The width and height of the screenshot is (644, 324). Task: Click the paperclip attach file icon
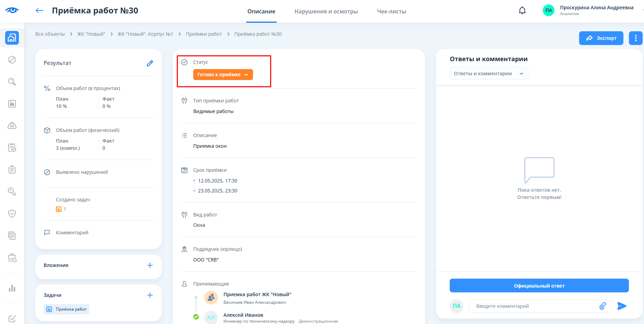click(x=602, y=306)
